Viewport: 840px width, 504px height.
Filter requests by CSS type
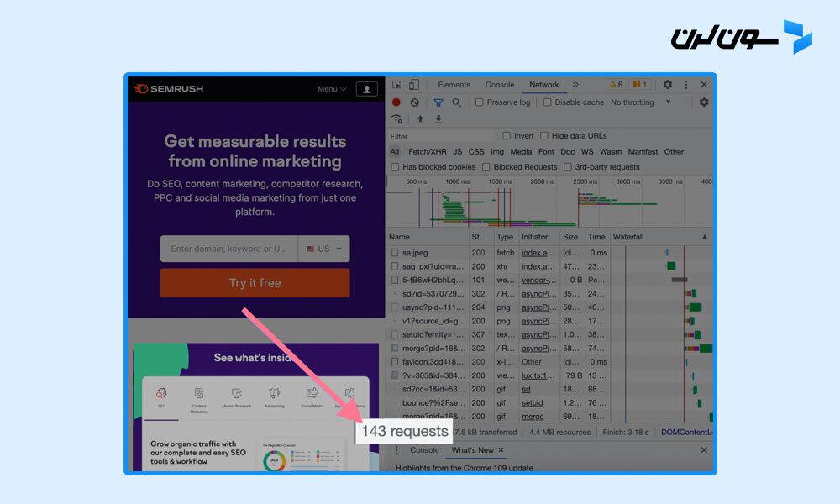[475, 151]
